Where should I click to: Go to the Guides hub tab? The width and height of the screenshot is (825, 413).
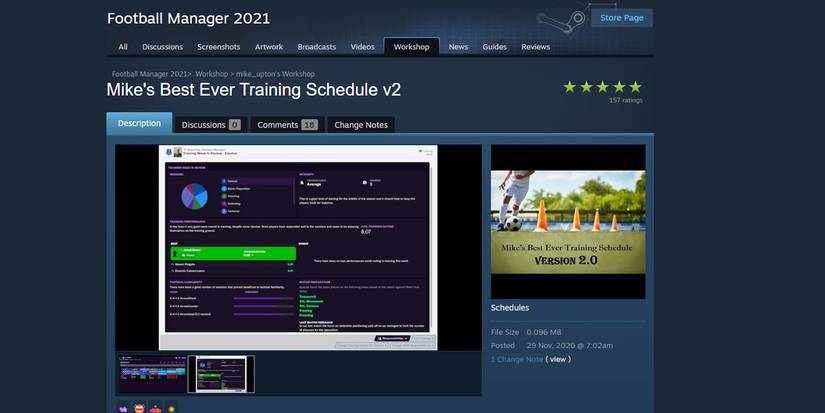click(494, 47)
